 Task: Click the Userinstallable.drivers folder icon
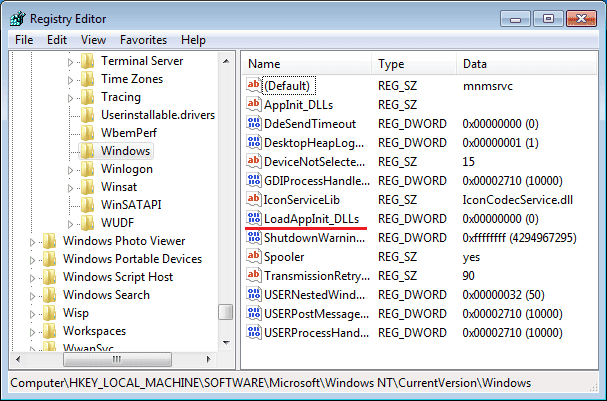[87, 115]
